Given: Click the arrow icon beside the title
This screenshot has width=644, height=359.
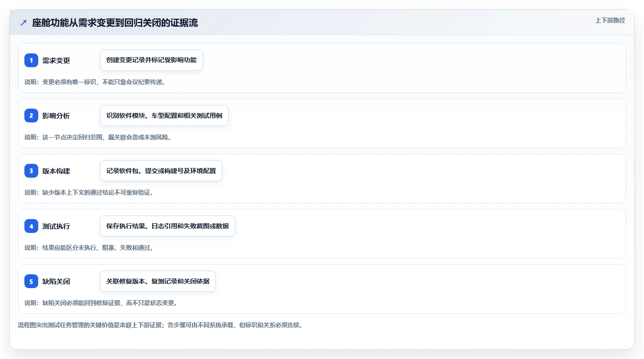Looking at the screenshot, I should coord(23,23).
